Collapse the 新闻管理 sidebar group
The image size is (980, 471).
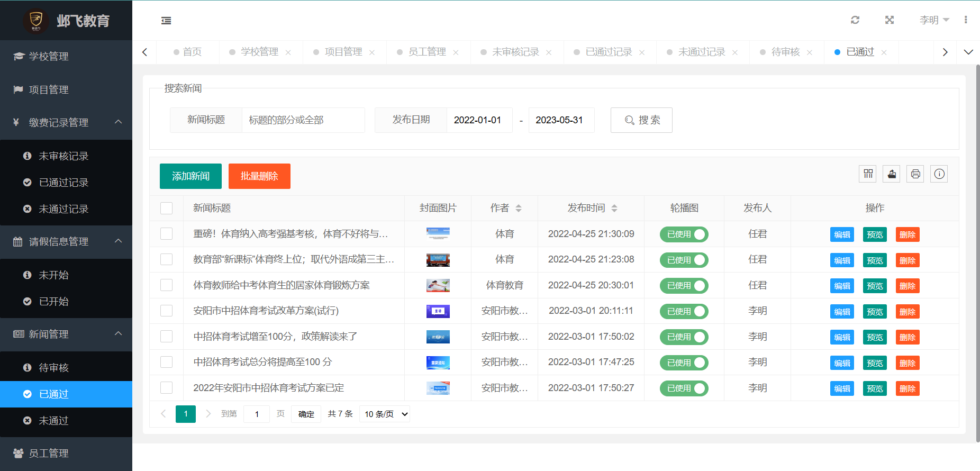click(66, 334)
